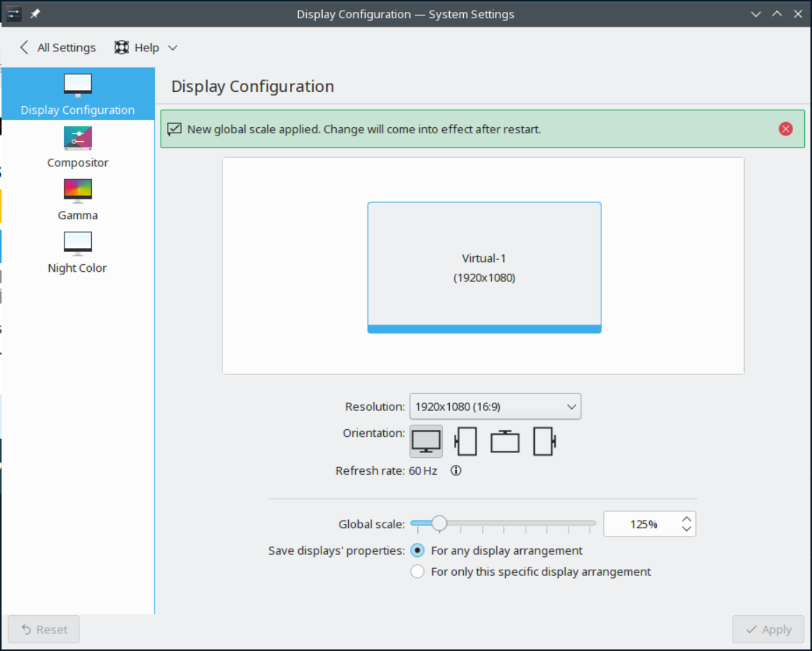Decrease global scale with down arrow
Image resolution: width=812 pixels, height=651 pixels.
pos(686,530)
